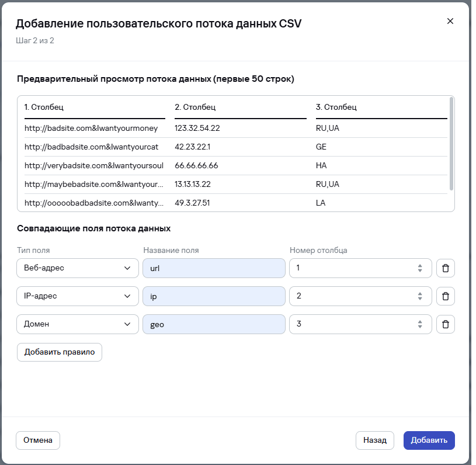
Task: Select the http://ooooobadbadsite.com row URL cell
Action: click(94, 203)
